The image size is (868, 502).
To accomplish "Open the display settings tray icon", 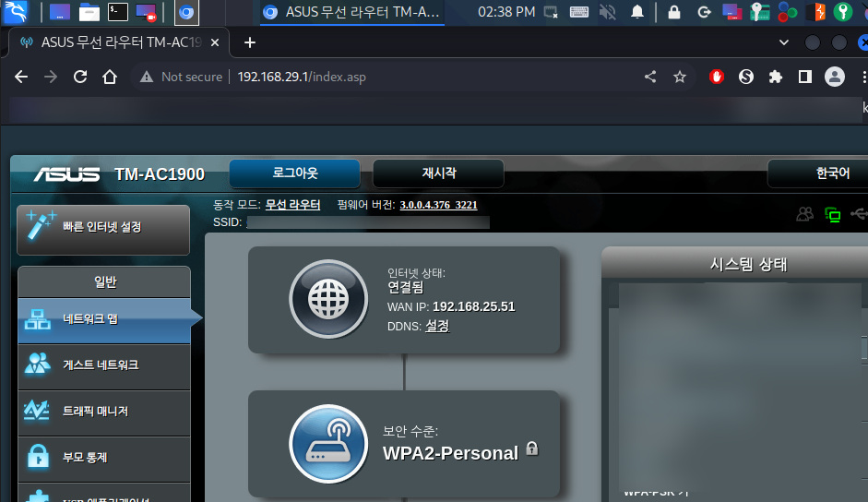I will tap(551, 12).
